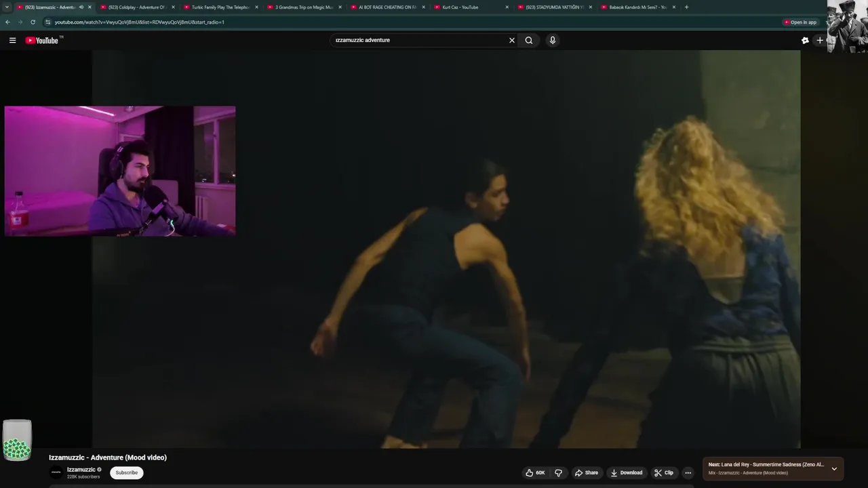Subscribe to the Izzamuzzic channel
Screen dimensions: 868x488
(x=126, y=472)
